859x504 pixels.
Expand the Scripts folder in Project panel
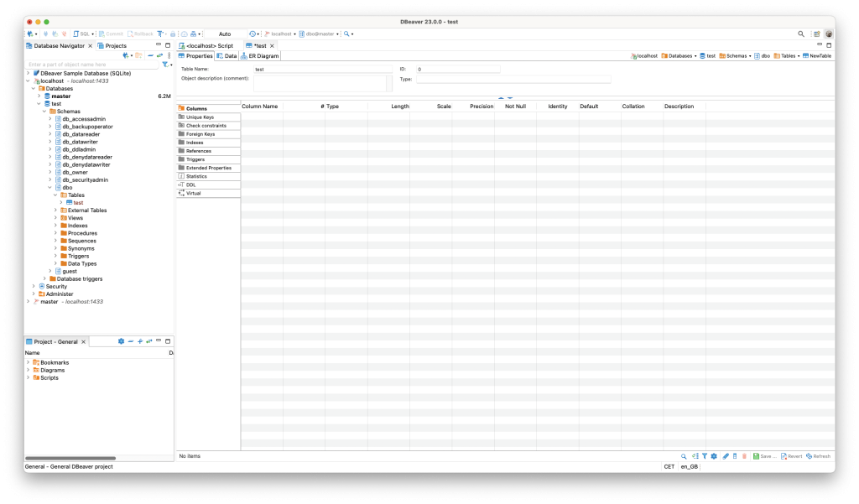tap(28, 378)
